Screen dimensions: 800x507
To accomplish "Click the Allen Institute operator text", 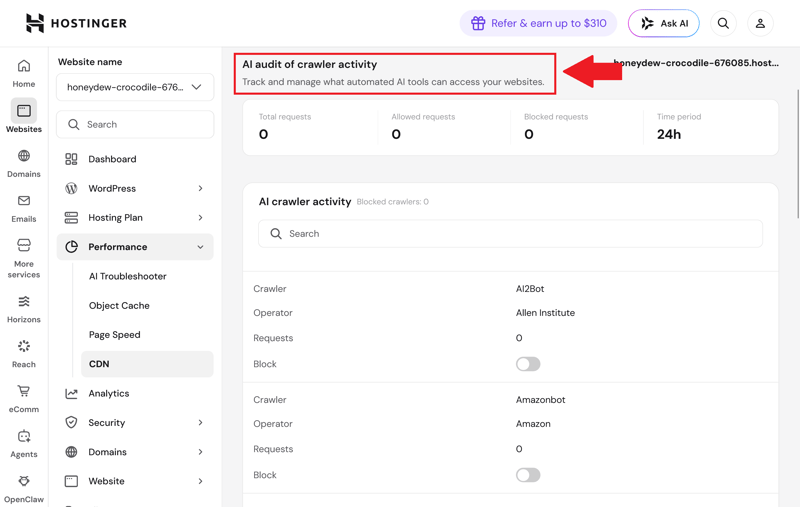I will 545,313.
